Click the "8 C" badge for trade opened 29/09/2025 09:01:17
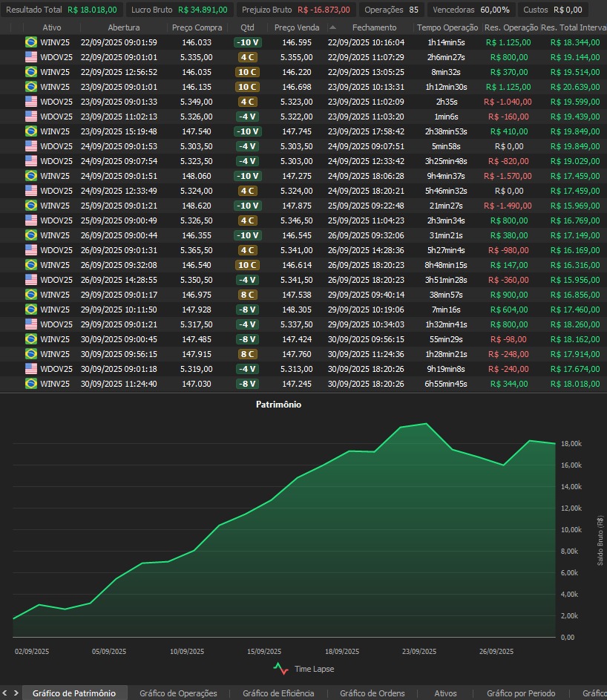The width and height of the screenshot is (607, 700). 247,295
